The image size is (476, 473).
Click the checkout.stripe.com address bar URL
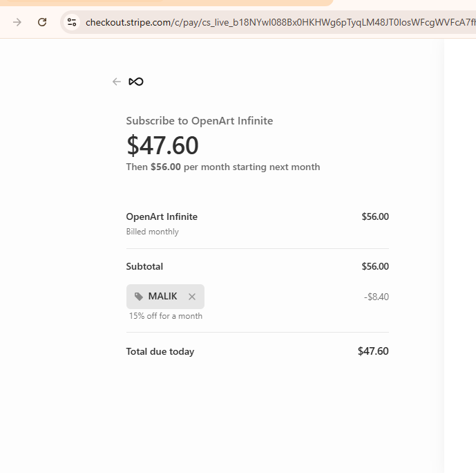click(x=276, y=22)
